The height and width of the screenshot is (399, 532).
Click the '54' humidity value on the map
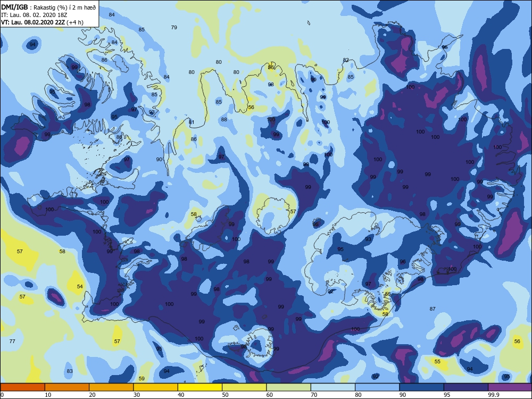[80, 286]
